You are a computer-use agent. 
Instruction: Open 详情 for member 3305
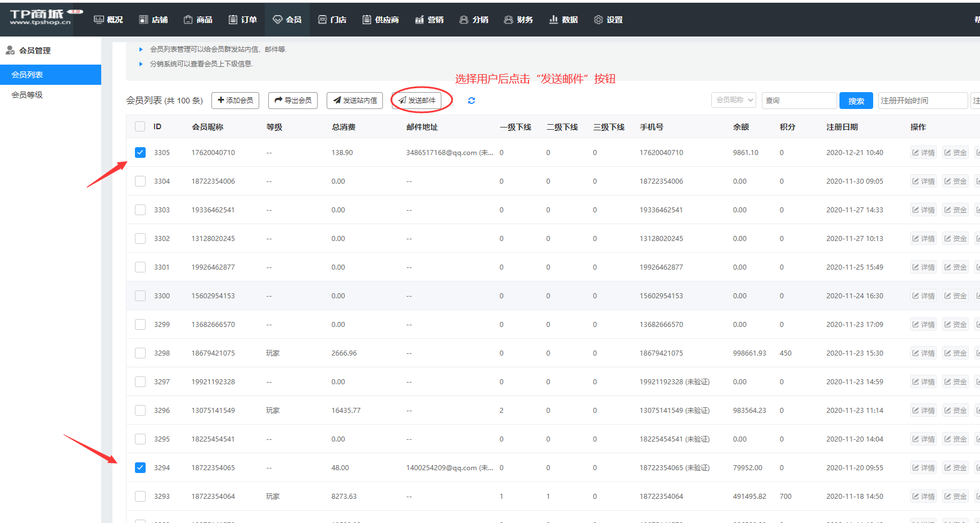(923, 153)
